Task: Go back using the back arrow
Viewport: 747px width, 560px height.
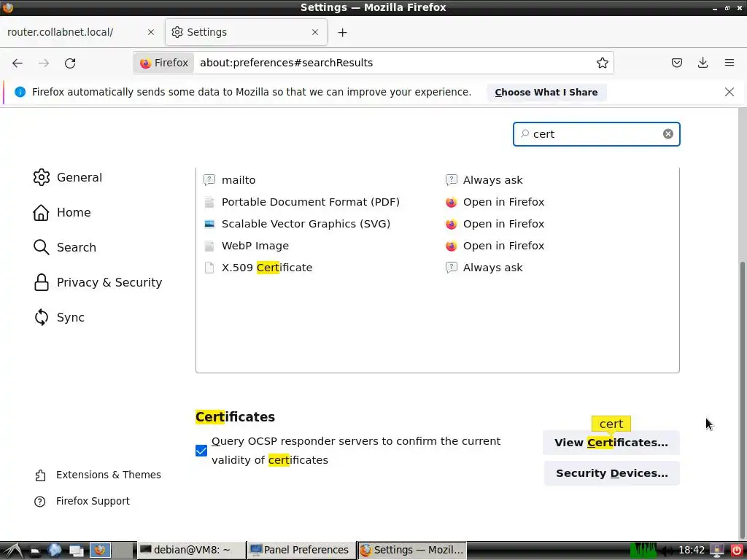Action: (x=18, y=63)
